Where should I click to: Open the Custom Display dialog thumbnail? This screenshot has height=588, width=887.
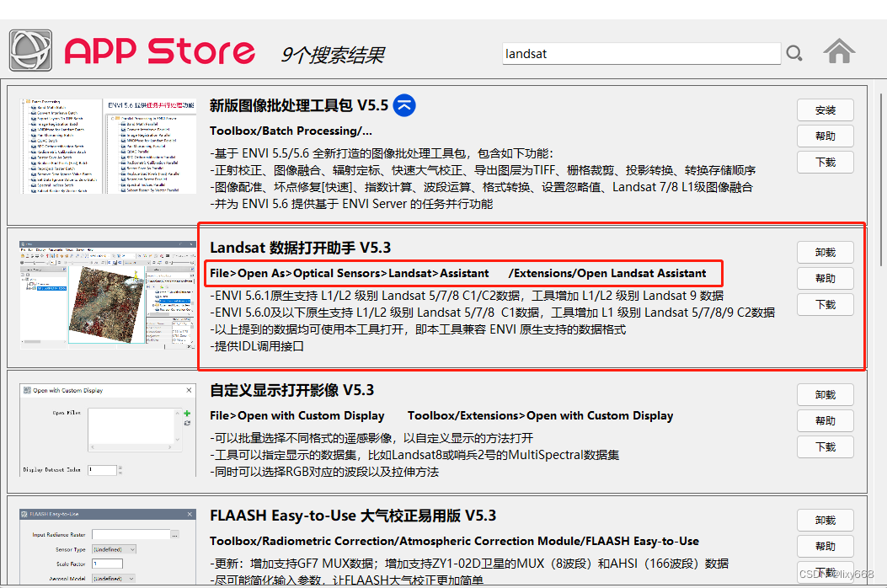click(x=108, y=430)
